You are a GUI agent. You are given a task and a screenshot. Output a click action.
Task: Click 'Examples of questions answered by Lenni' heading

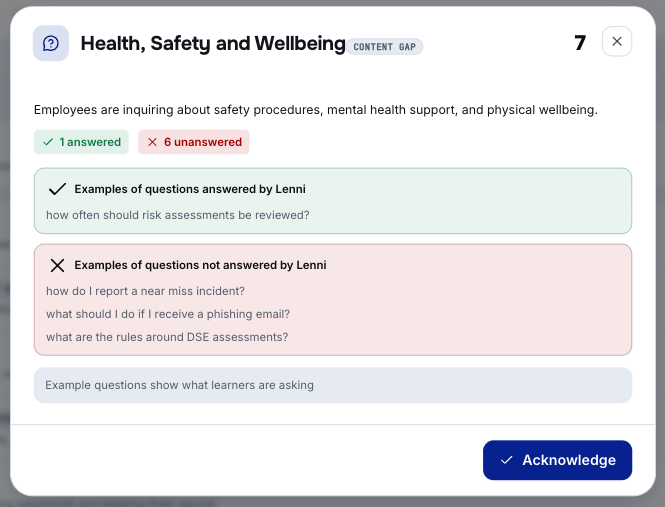tap(190, 189)
